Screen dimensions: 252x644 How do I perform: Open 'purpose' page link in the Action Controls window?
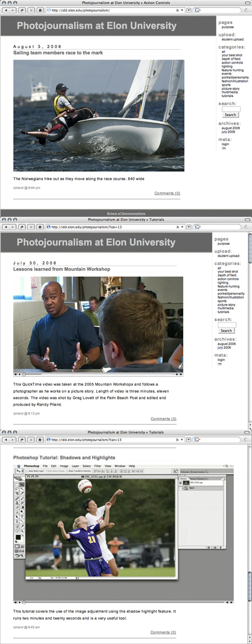click(228, 27)
